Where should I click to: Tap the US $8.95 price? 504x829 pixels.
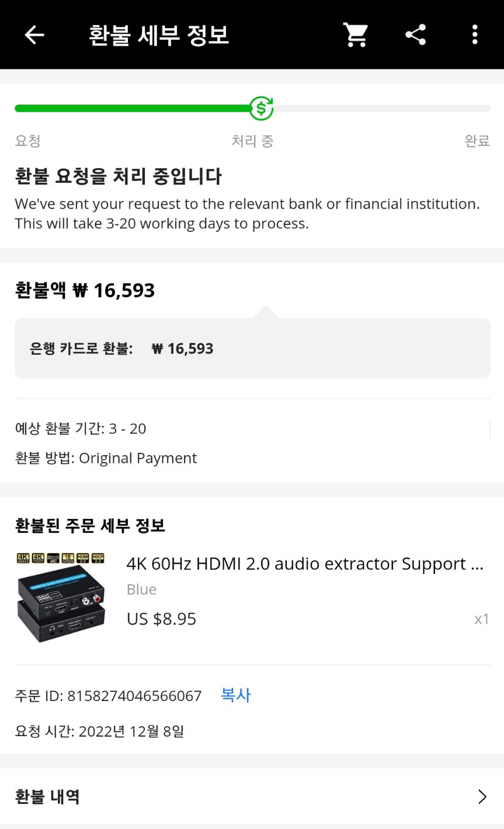161,619
